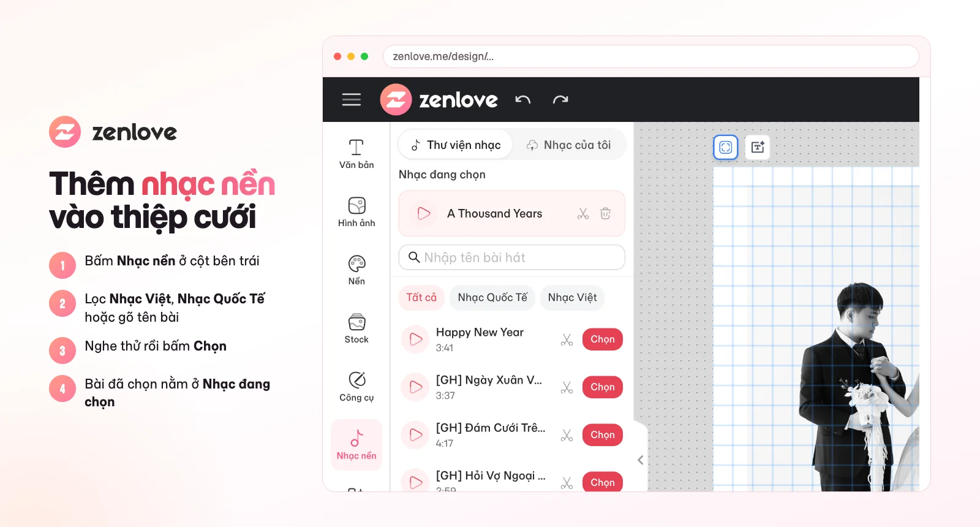Open the Nền background panel

click(x=356, y=270)
